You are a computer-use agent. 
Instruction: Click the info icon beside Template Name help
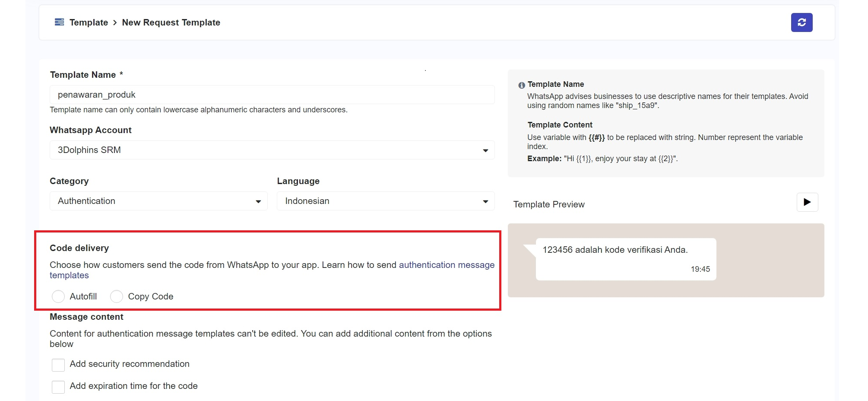tap(521, 85)
